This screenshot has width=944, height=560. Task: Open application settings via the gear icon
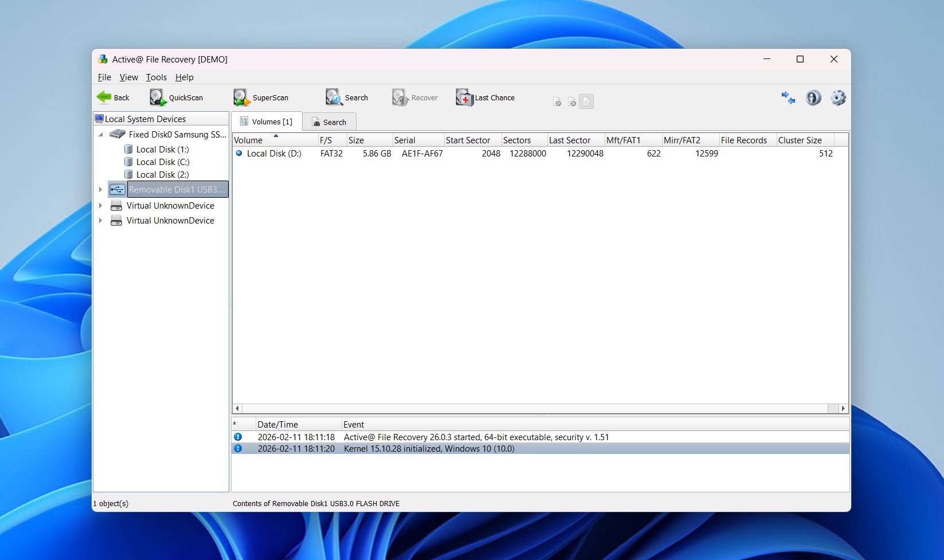838,98
